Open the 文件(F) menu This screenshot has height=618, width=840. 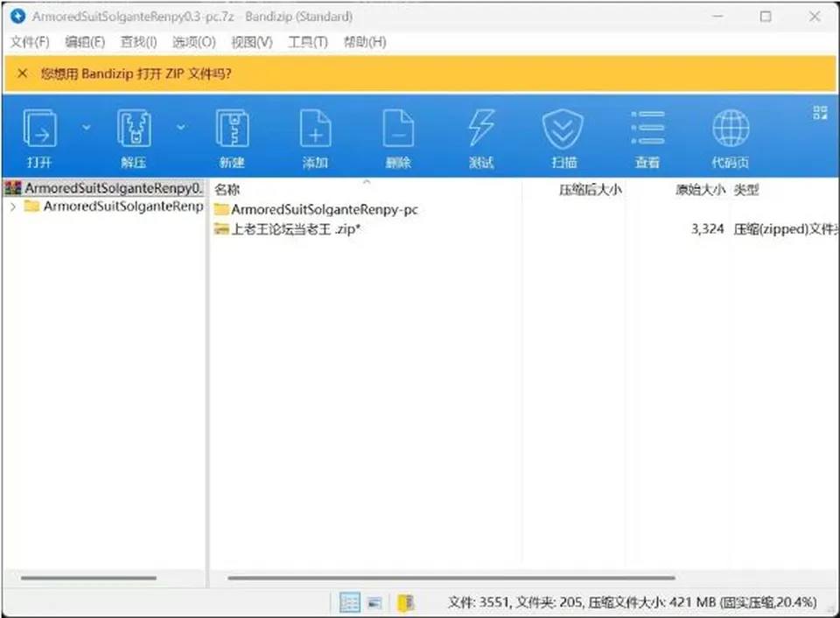coord(30,42)
